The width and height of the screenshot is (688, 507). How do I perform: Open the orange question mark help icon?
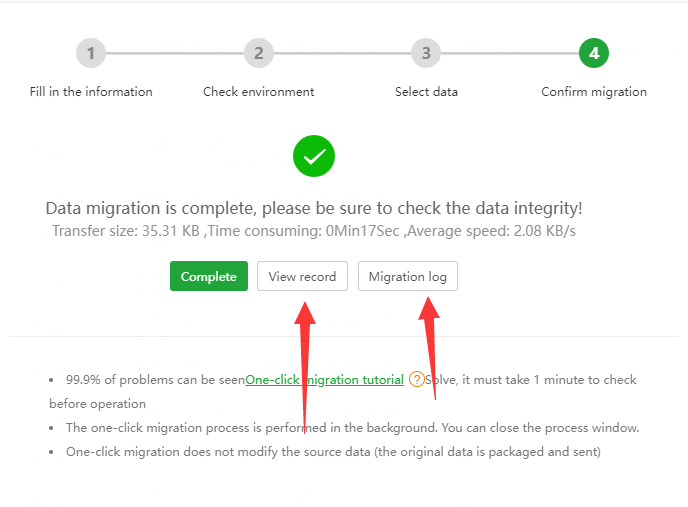pos(417,380)
